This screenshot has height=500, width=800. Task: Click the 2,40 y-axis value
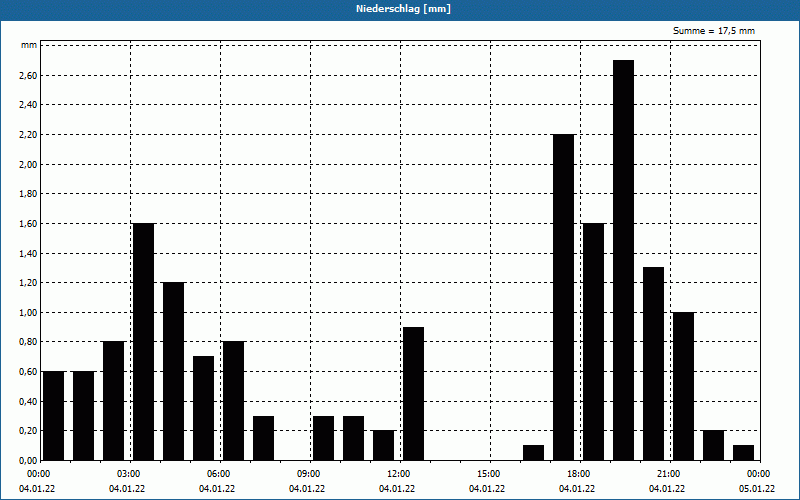(29, 105)
